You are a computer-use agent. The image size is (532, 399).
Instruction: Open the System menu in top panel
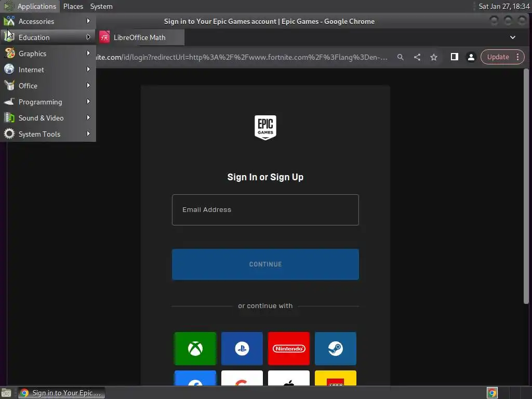tap(101, 6)
